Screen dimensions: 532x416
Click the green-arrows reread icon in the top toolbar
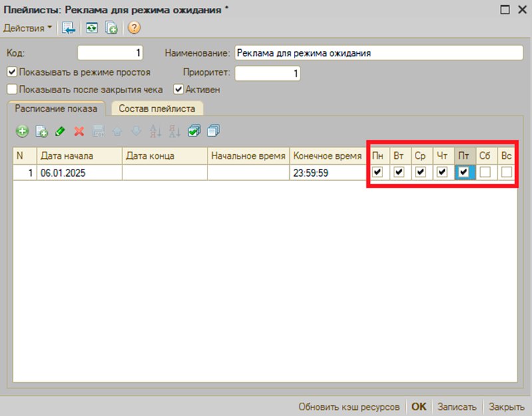point(92,28)
